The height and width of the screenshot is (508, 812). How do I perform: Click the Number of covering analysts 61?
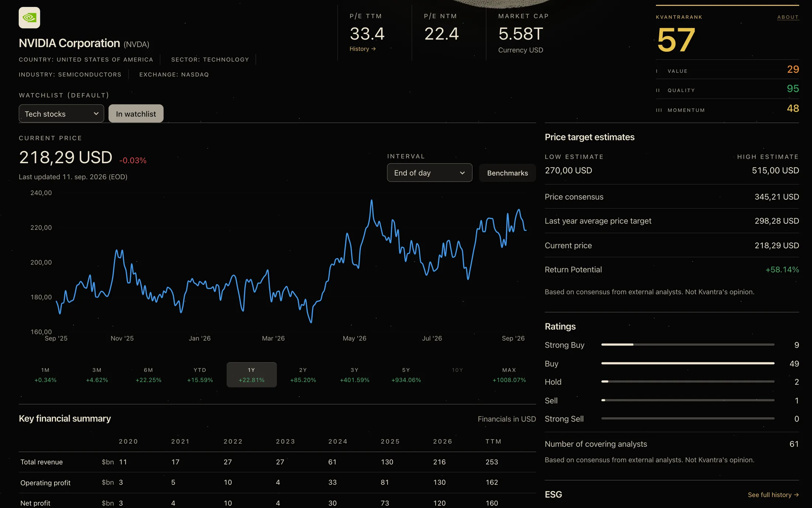pos(794,444)
